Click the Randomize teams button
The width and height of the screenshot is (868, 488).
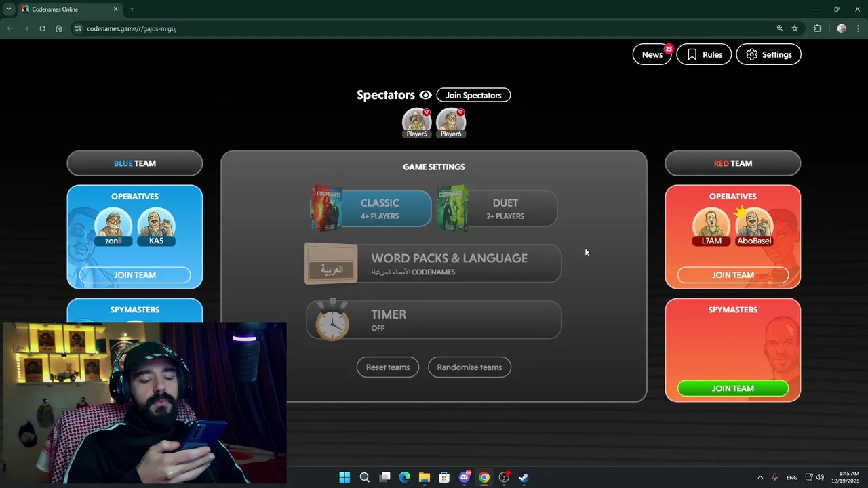click(x=469, y=367)
